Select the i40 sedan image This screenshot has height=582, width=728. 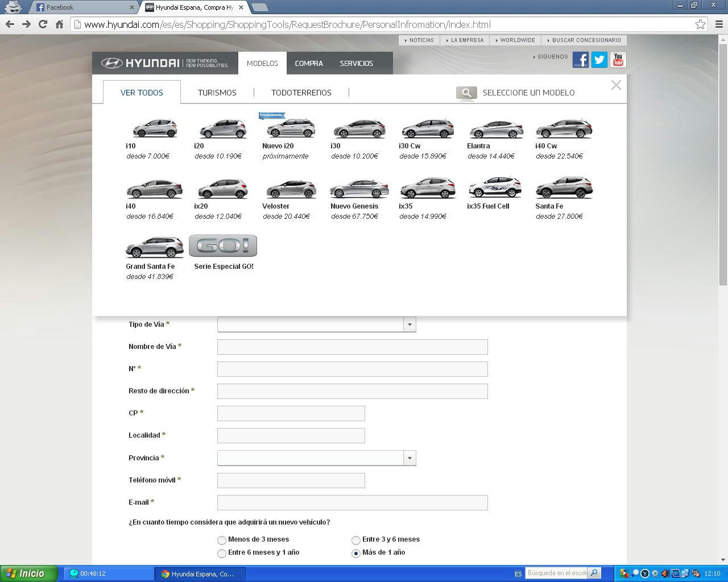coord(154,189)
